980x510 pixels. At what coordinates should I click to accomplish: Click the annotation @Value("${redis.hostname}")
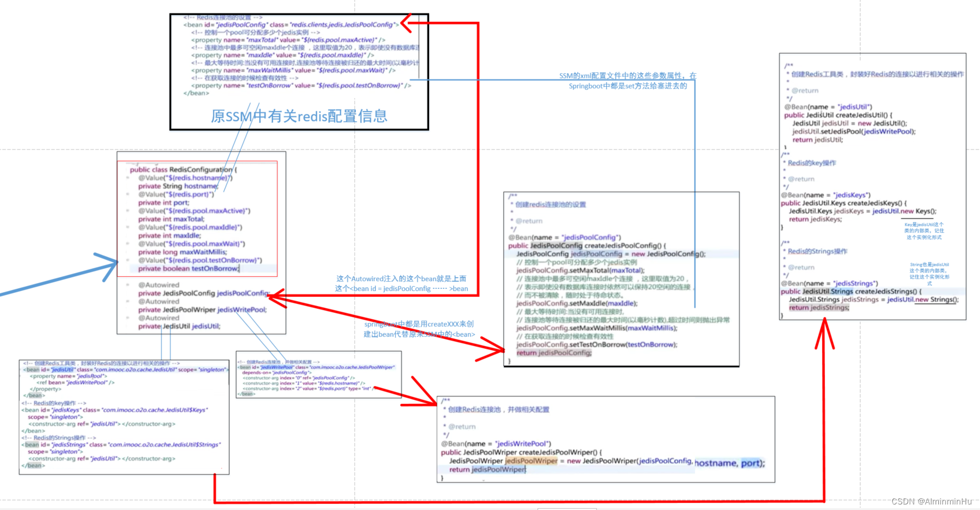(186, 178)
